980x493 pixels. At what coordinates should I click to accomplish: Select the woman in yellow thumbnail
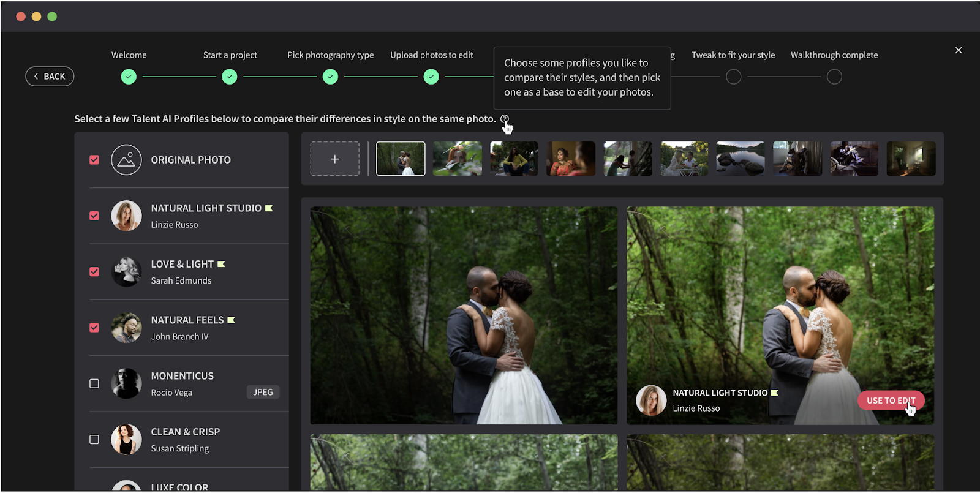[514, 159]
